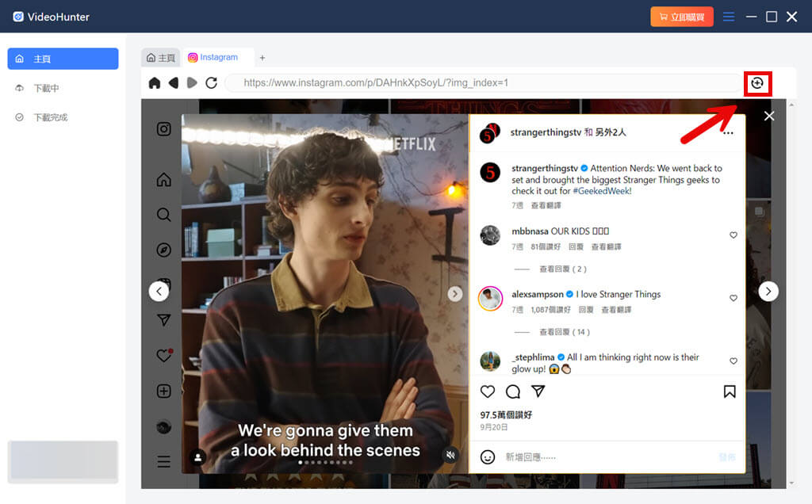Open post options three-dot menu
This screenshot has height=504, width=812.
tap(728, 133)
